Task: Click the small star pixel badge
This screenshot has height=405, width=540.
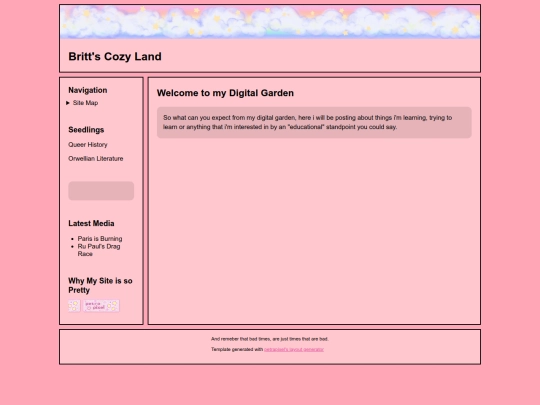Action: (74, 306)
